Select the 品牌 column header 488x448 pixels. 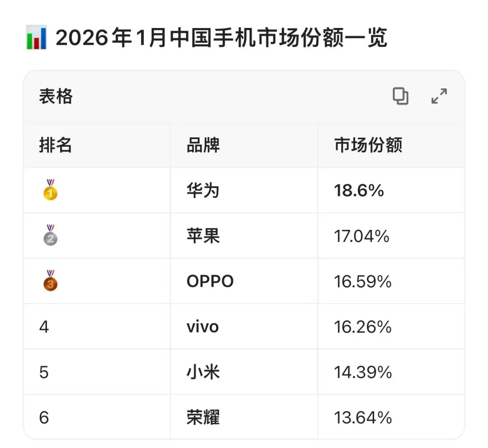[203, 145]
